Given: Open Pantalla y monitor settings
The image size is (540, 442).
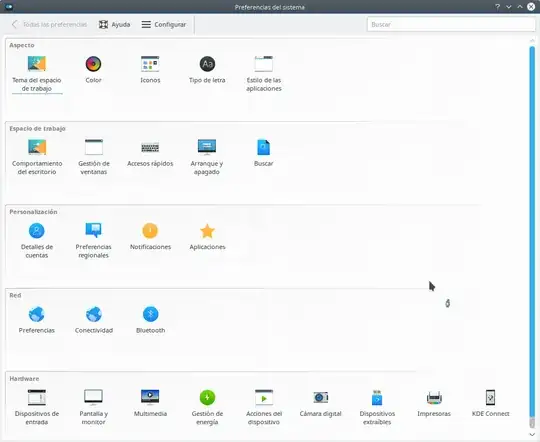Looking at the screenshot, I should tap(94, 407).
